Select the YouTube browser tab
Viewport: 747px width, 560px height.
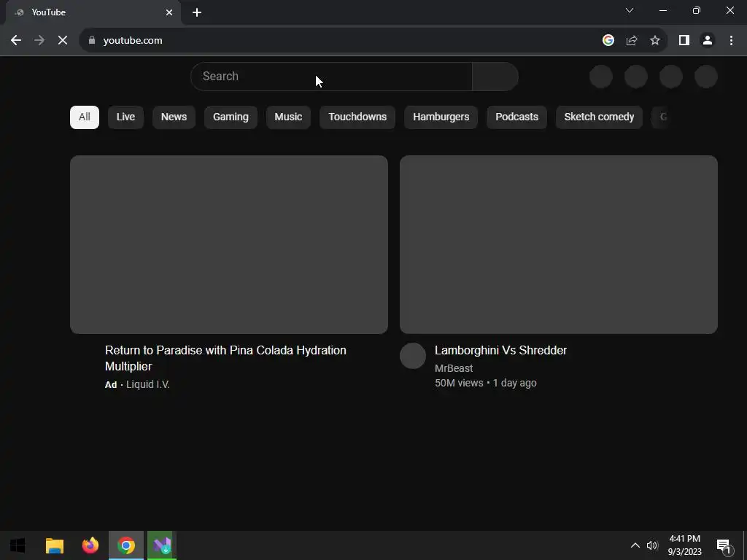pos(93,12)
